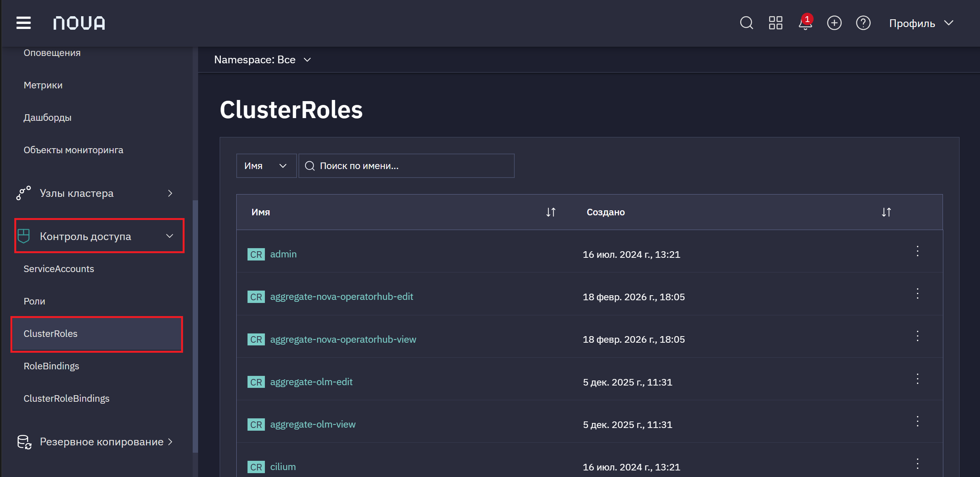The image size is (980, 477).
Task: Click CR badge next to aggregate-olm-view
Action: (x=256, y=425)
